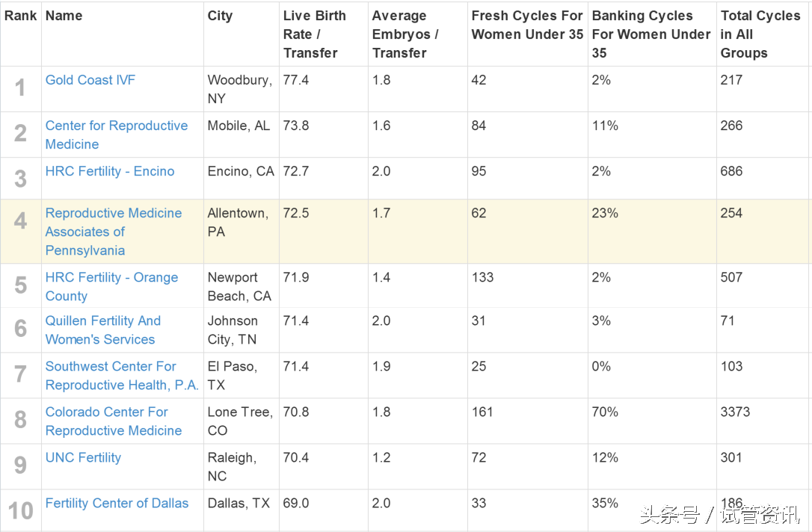Screen dimensions: 812x532
Task: Sort by Fresh Cycles For Women Under 35
Action: pyautogui.click(x=527, y=25)
